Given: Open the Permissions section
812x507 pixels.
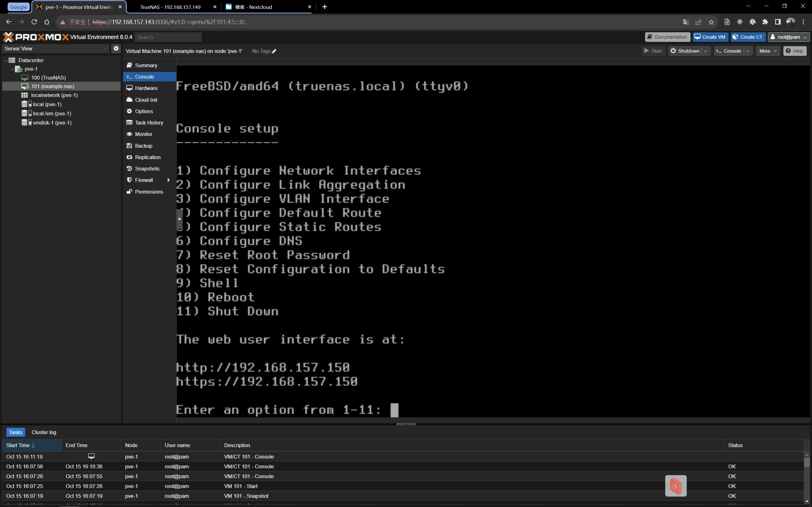Looking at the screenshot, I should click(x=149, y=192).
